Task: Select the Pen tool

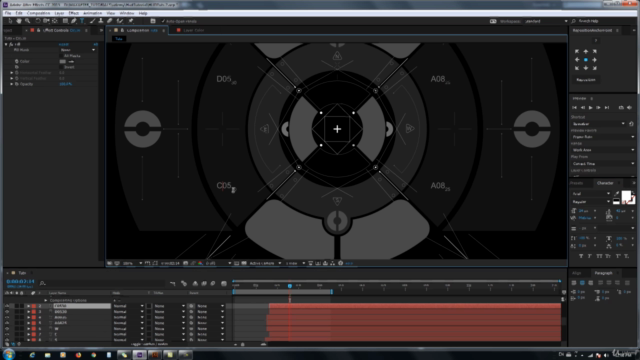Action: tap(74, 21)
